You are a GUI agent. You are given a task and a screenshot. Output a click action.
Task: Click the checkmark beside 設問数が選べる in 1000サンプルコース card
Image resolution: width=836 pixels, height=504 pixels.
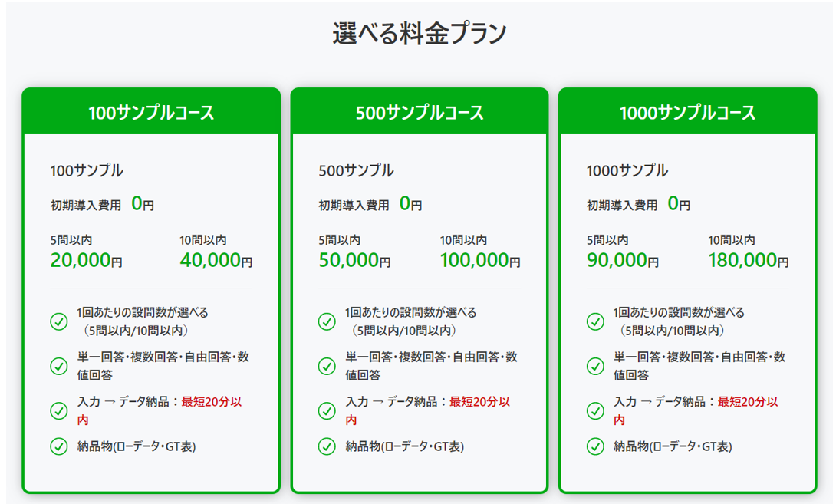coord(595,321)
